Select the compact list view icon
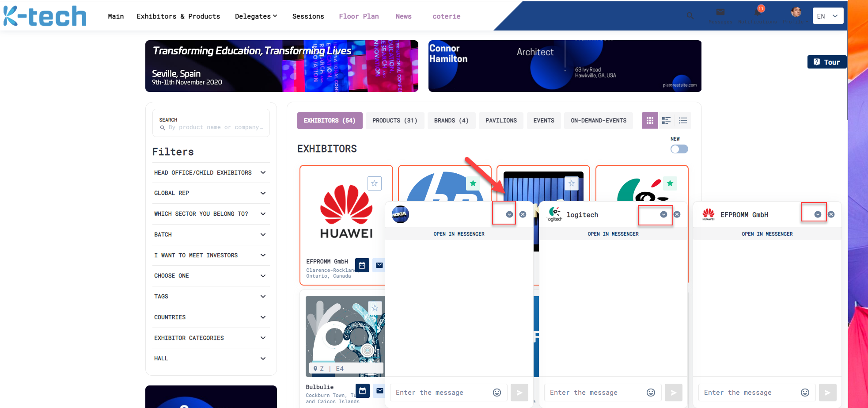The width and height of the screenshot is (868, 408). [683, 121]
